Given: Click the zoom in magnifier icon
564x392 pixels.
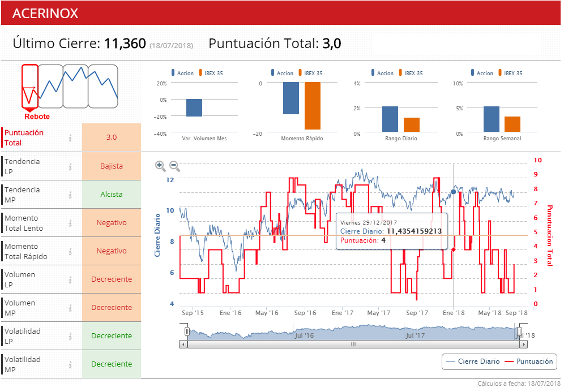Looking at the screenshot, I should click(160, 166).
